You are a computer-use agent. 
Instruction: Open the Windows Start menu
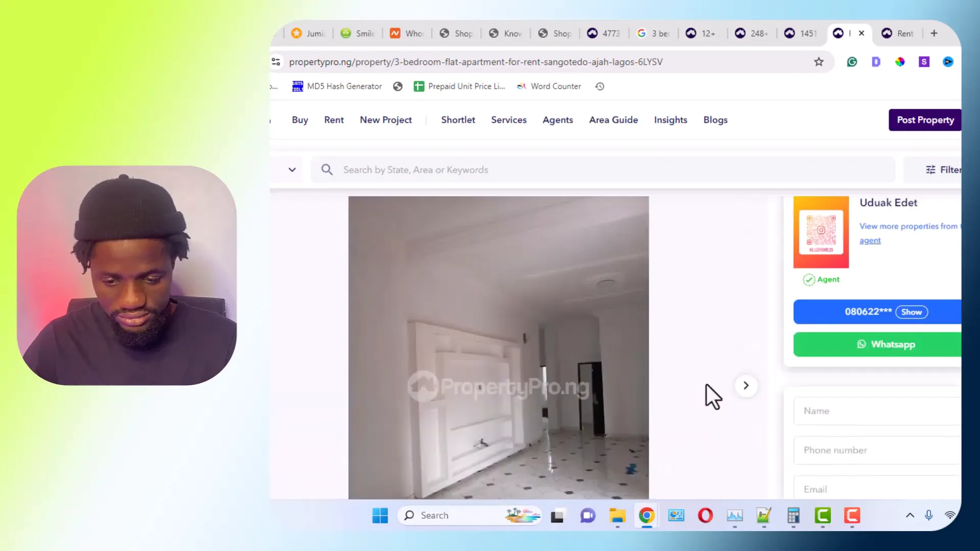(380, 516)
